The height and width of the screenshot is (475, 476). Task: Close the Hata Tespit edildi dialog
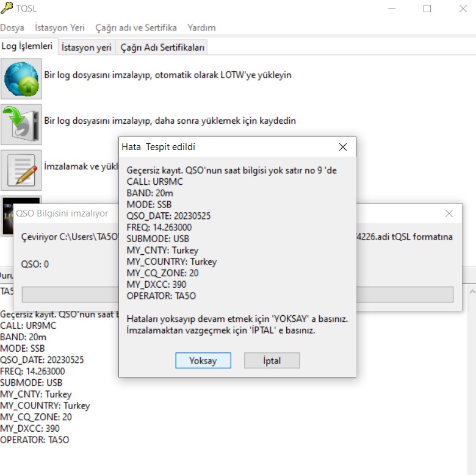(343, 147)
